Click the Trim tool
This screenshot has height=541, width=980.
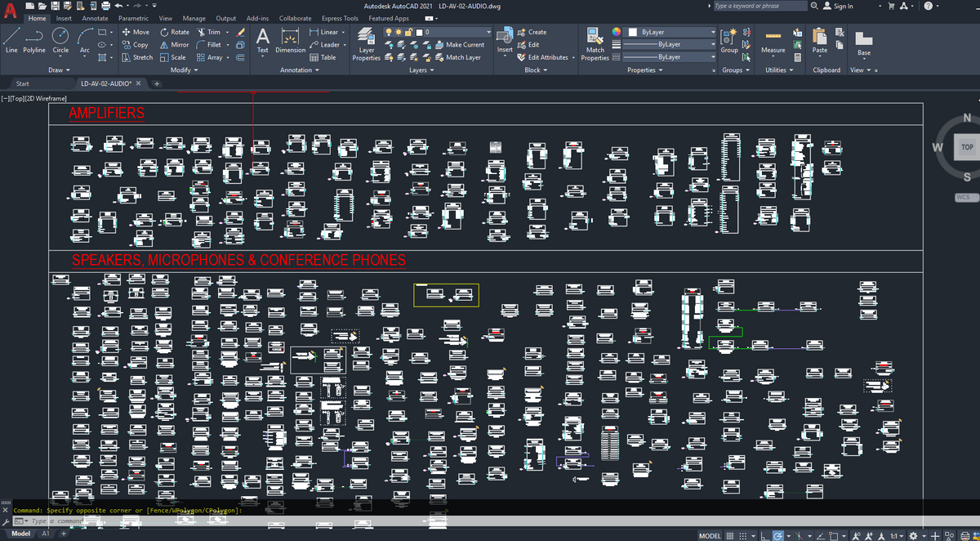pos(208,32)
